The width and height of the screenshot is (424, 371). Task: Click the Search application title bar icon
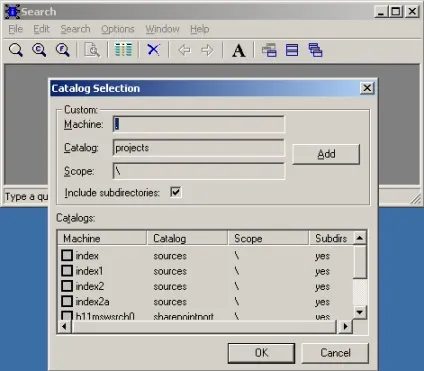click(x=12, y=12)
